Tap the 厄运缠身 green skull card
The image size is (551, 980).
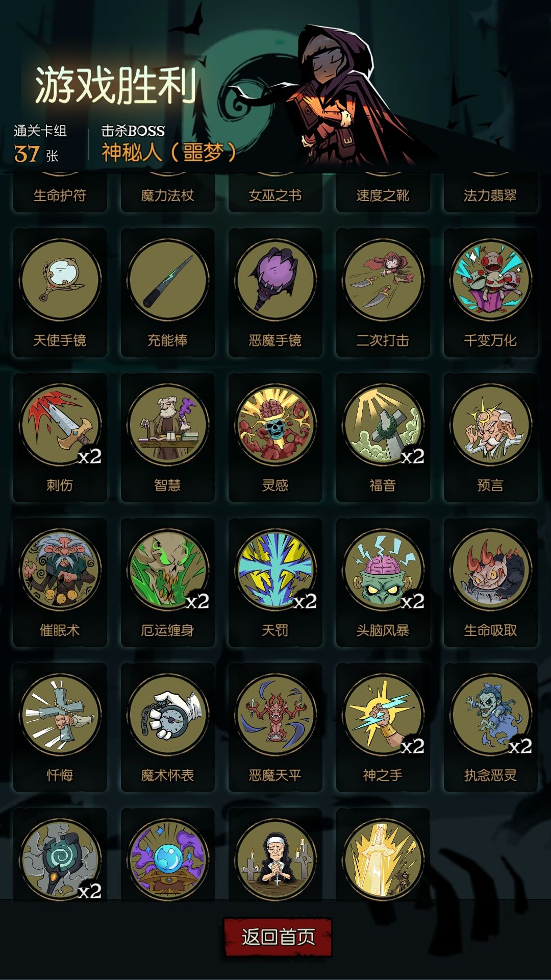tap(168, 582)
